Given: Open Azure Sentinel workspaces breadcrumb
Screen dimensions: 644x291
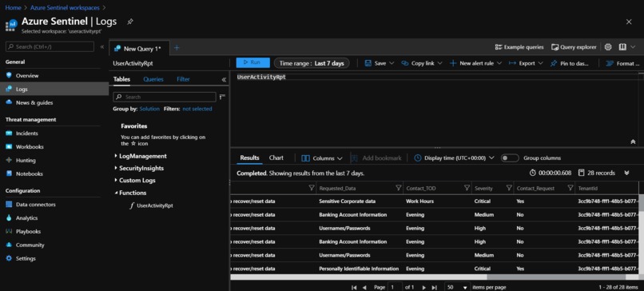Looking at the screenshot, I should click(65, 7).
